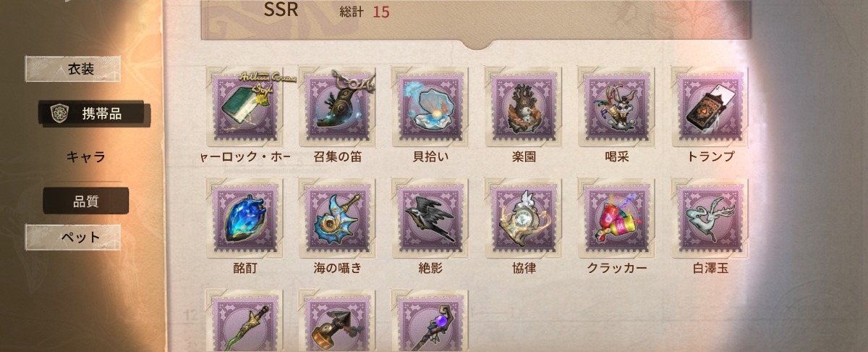Switch to the ペット tab
This screenshot has height=352, width=868.
point(81,237)
